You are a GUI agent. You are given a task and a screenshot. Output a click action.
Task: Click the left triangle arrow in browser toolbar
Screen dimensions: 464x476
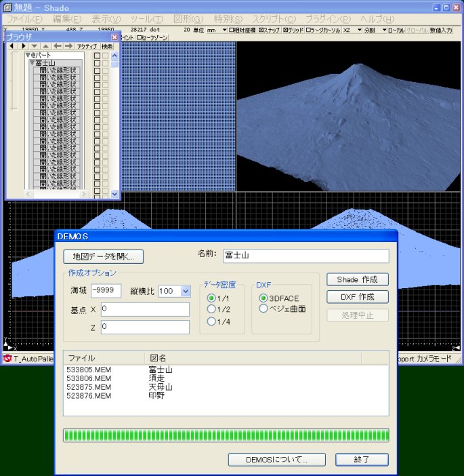point(12,46)
